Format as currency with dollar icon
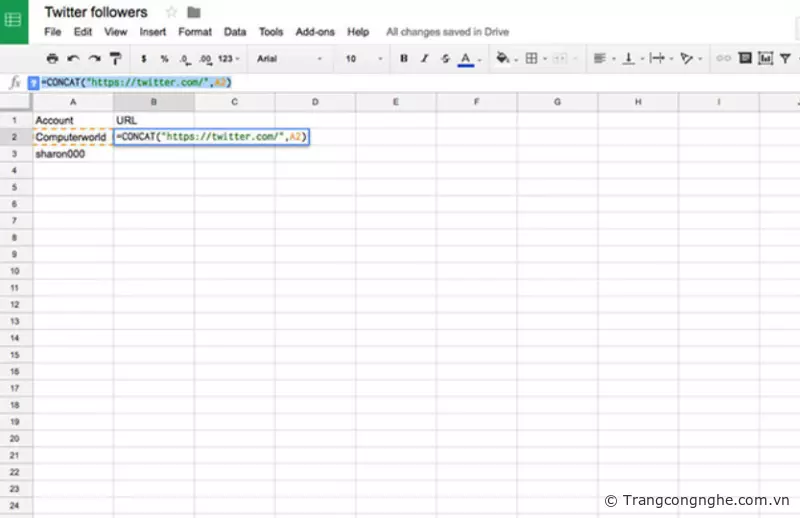The height and width of the screenshot is (518, 800). pyautogui.click(x=144, y=59)
